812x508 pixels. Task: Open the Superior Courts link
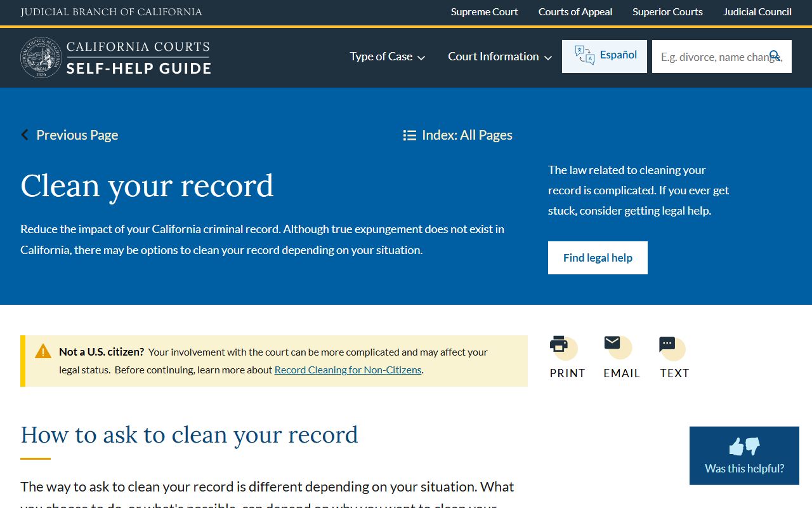pyautogui.click(x=667, y=12)
